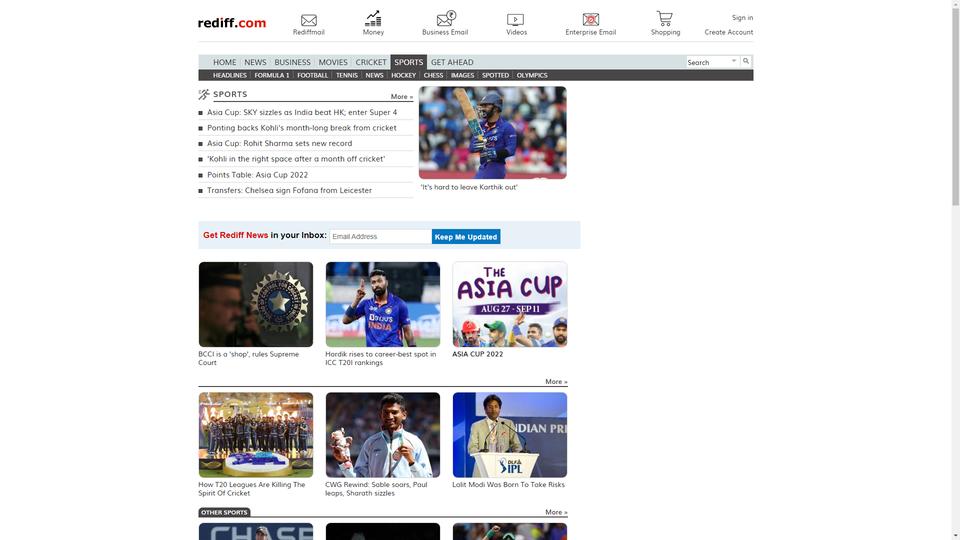
Task: Select TENNIS in the sub-menu
Action: [x=347, y=75]
